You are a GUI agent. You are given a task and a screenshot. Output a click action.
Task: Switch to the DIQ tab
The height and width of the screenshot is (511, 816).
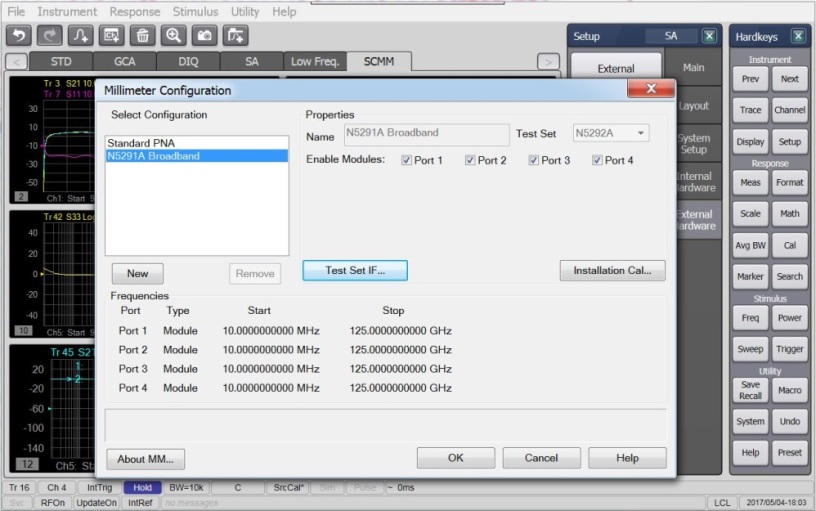tap(188, 61)
